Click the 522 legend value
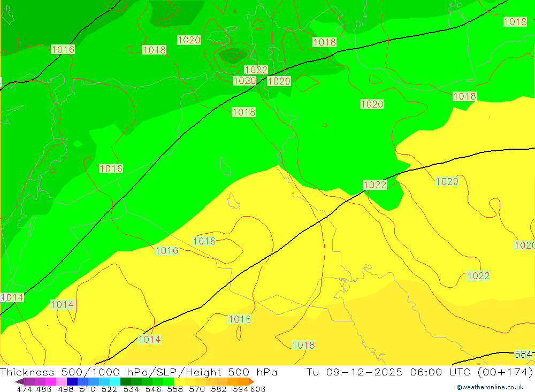 [x=109, y=389]
